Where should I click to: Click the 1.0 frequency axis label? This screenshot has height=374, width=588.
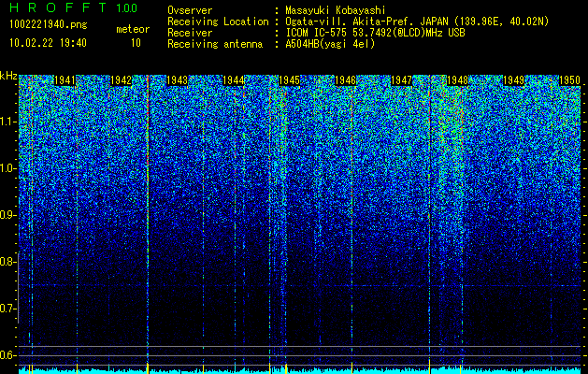pos(7,168)
